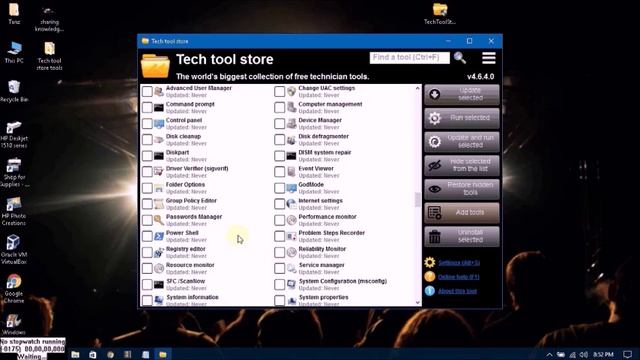The width and height of the screenshot is (640, 360).
Task: Open the About this tool link
Action: point(457,291)
